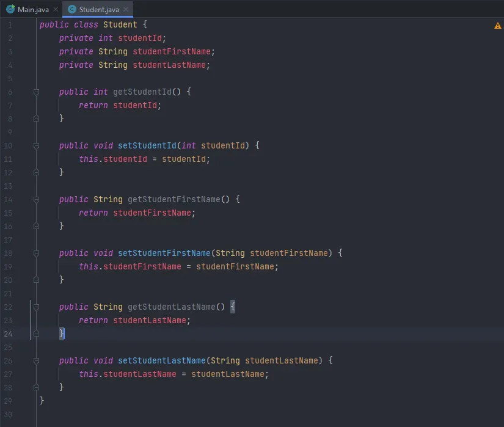The width and height of the screenshot is (504, 427).
Task: Click the studentId field declaration on line 2
Action: point(140,38)
